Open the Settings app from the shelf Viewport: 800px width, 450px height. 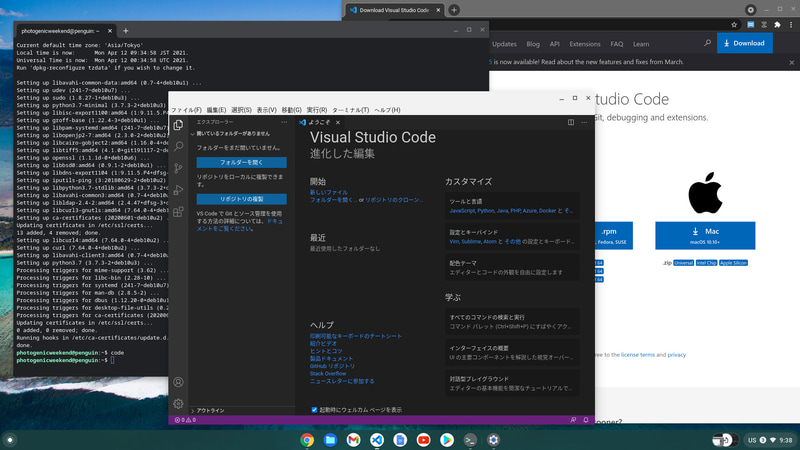[493, 440]
